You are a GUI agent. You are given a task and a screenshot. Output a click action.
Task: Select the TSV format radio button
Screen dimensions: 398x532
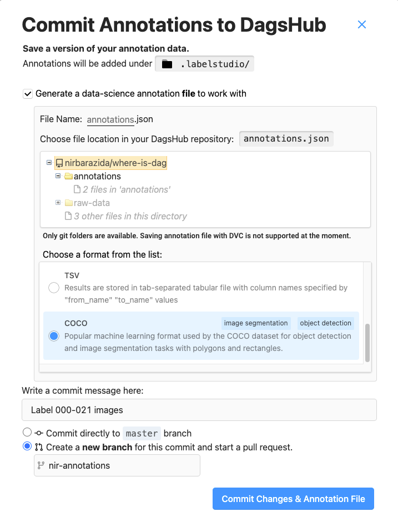pos(53,288)
